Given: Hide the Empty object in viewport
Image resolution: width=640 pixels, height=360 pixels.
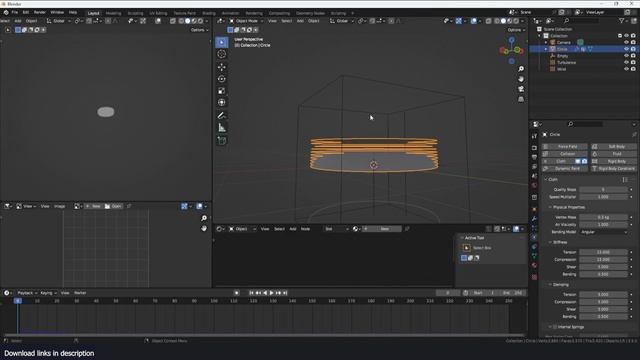Looking at the screenshot, I should click(626, 56).
